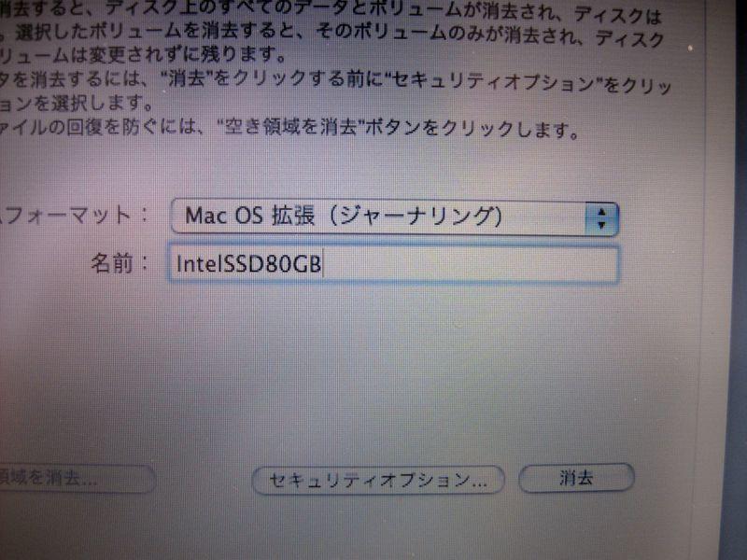This screenshot has height=560, width=747.
Task: Click the 消去 erase button
Action: (x=576, y=478)
